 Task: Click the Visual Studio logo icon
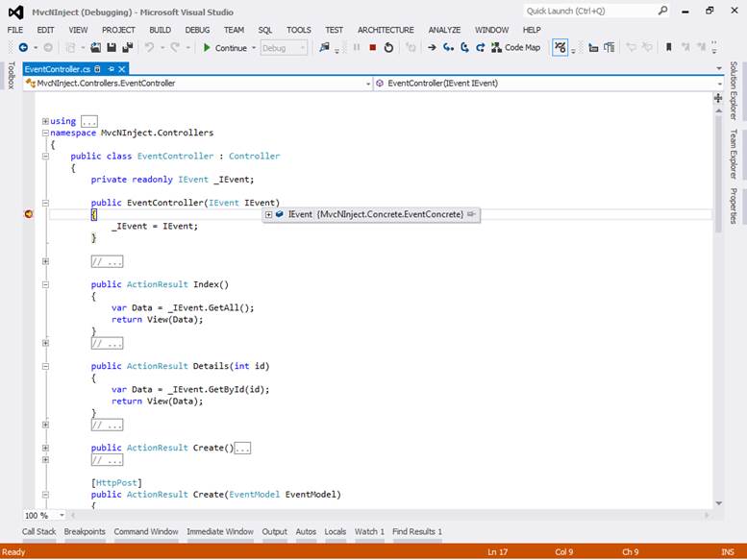16,12
